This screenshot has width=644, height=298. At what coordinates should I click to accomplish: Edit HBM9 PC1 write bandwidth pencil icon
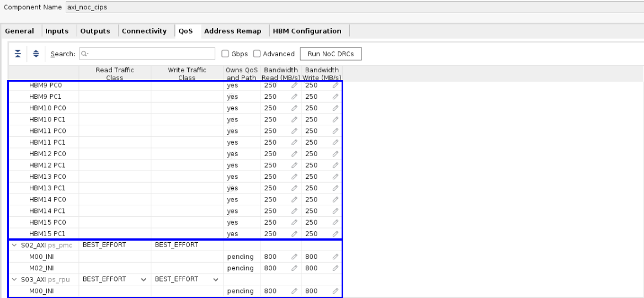335,96
